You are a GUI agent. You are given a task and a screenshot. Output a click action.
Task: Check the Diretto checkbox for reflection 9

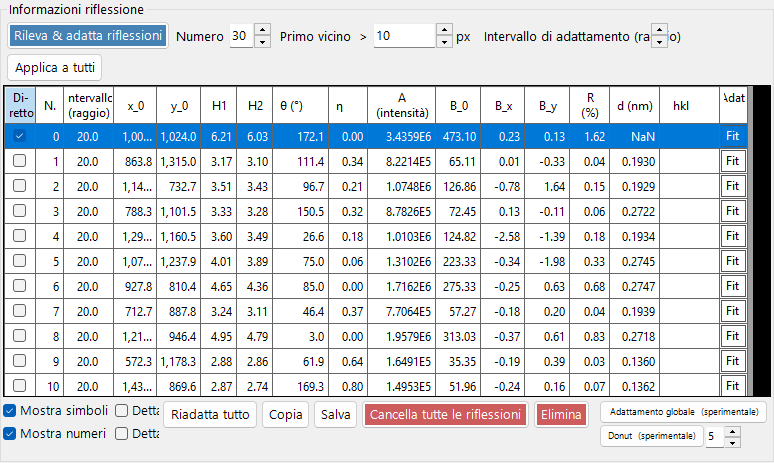tap(19, 361)
